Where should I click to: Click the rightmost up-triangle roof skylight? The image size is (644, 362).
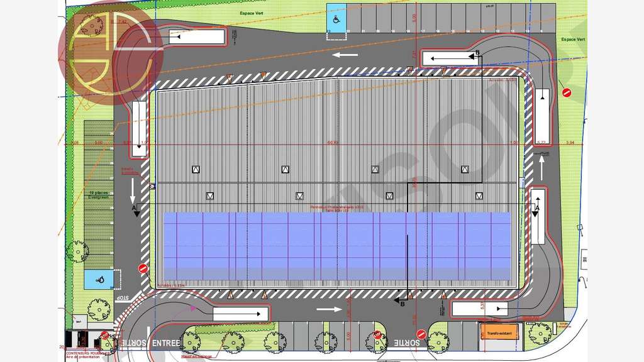pos(465,169)
